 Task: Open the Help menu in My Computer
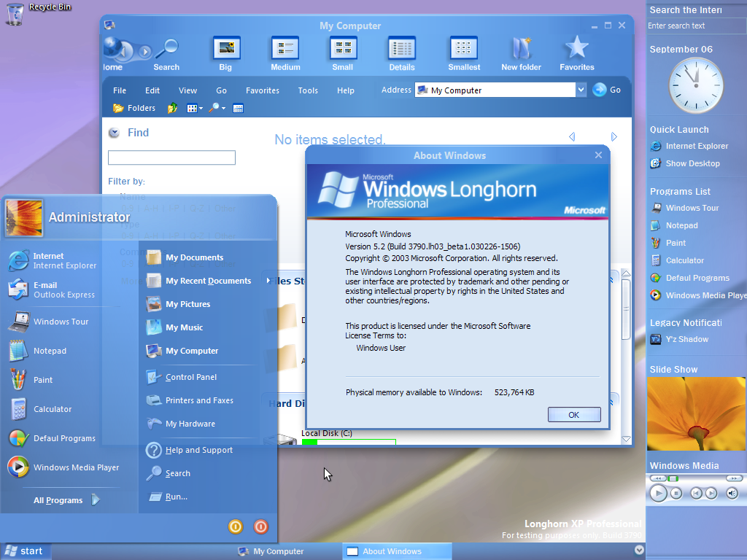click(x=345, y=90)
